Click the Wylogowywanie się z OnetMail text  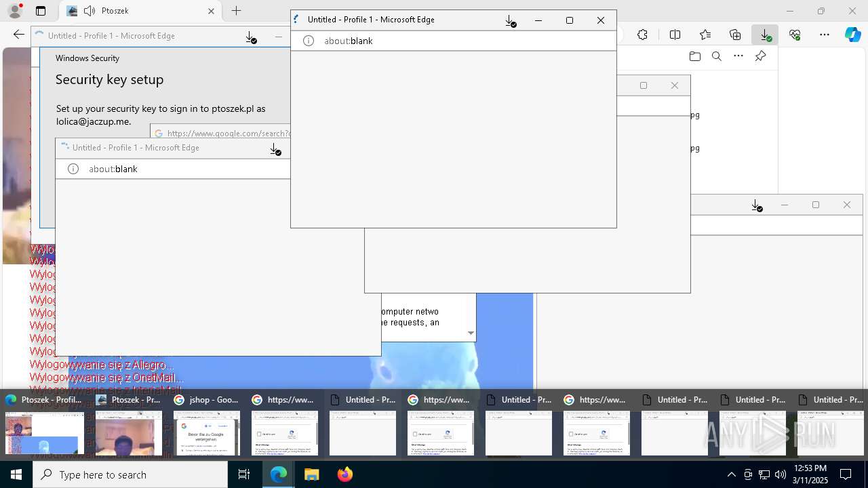click(106, 378)
